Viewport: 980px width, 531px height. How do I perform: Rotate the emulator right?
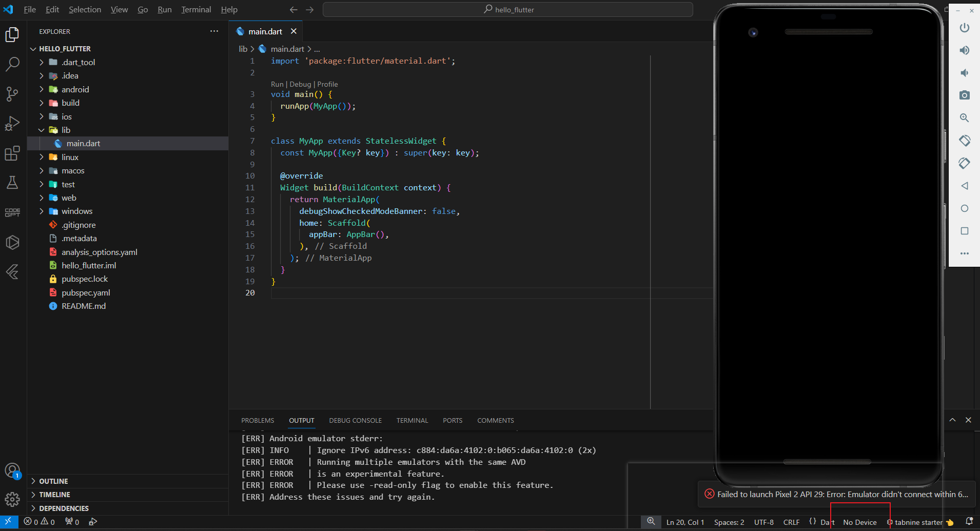965,163
